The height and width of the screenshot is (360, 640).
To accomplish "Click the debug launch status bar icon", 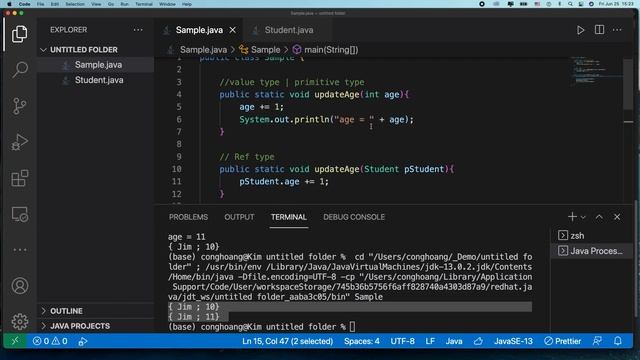I will [x=83, y=341].
